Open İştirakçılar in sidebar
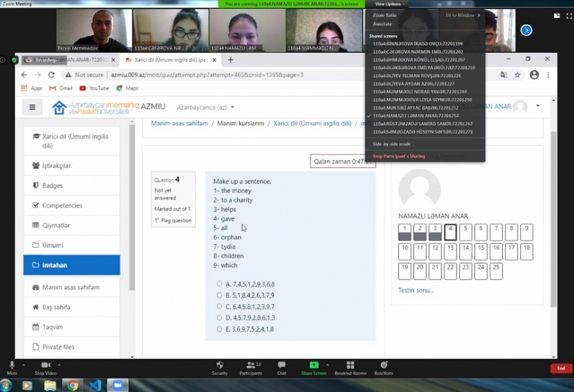Screen dimensions: 574x392 (x=72, y=166)
